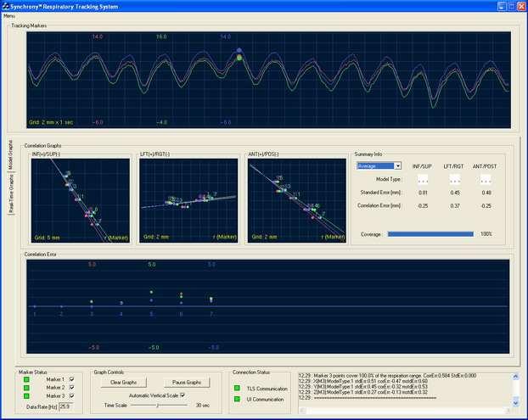Click the log scroll up arrow
The image size is (528, 420).
coord(515,377)
